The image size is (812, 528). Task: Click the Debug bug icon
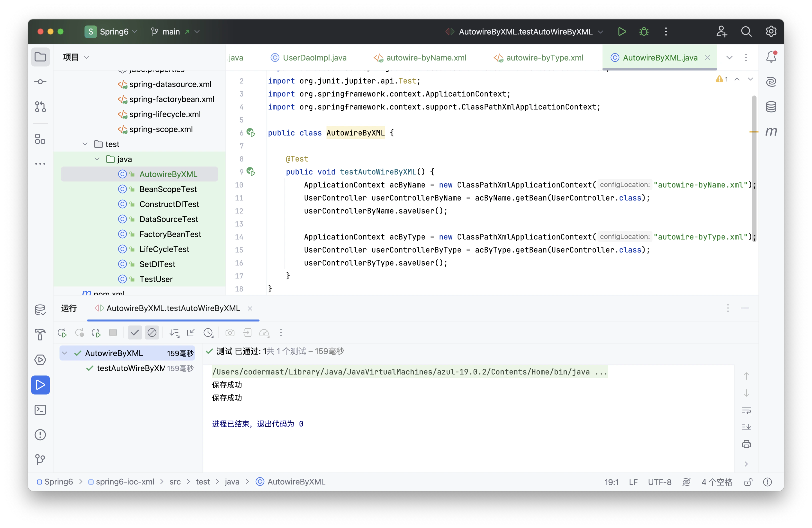coord(644,32)
